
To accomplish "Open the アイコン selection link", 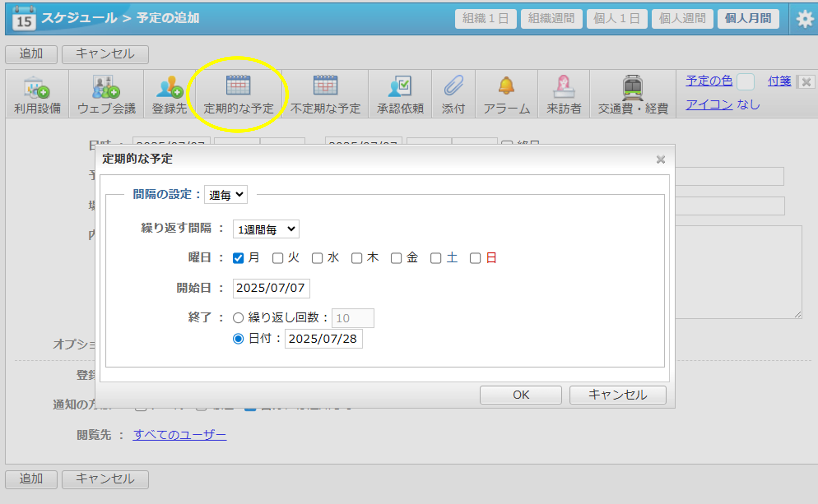I will tap(709, 105).
